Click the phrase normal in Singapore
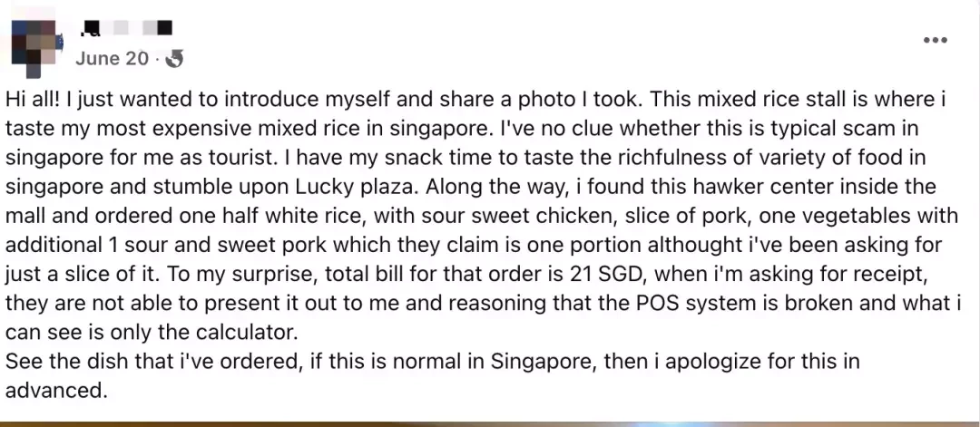Viewport: 980px width, 427px height. pyautogui.click(x=494, y=362)
